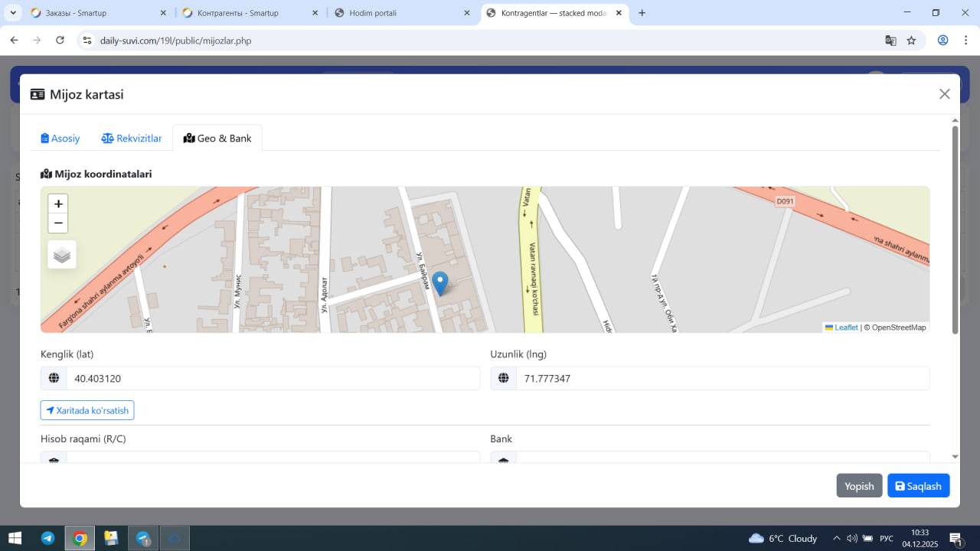Open the first Telegram taskbar icon
980x551 pixels.
click(47, 538)
